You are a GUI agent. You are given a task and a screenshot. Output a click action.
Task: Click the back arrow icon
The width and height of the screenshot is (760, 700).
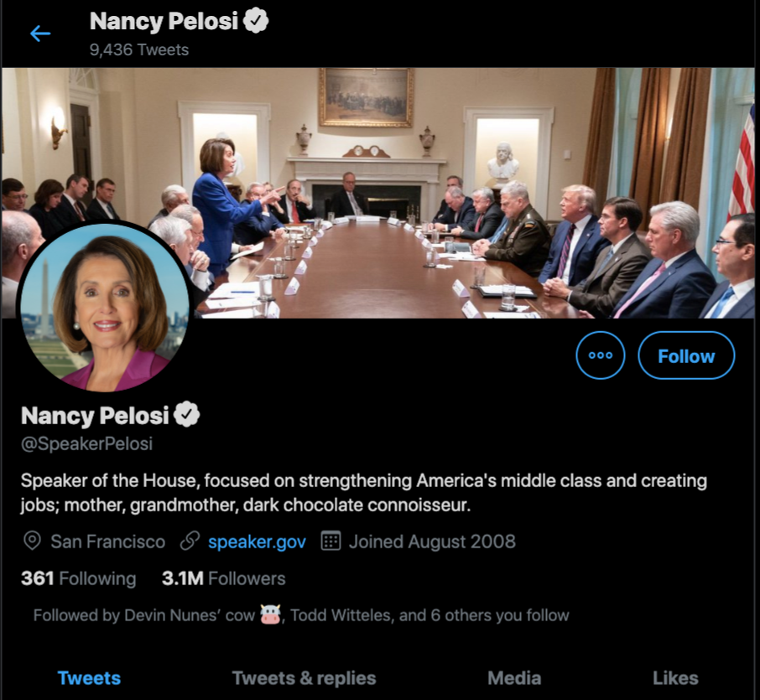point(40,34)
